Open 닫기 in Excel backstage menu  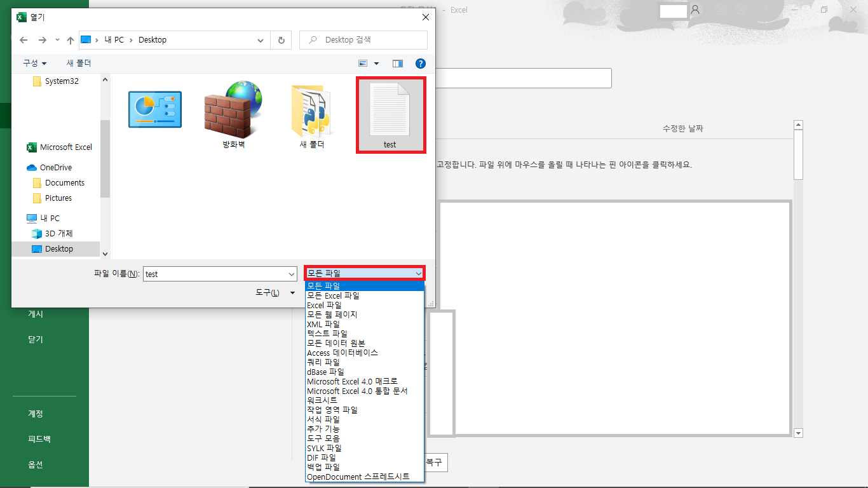click(36, 339)
